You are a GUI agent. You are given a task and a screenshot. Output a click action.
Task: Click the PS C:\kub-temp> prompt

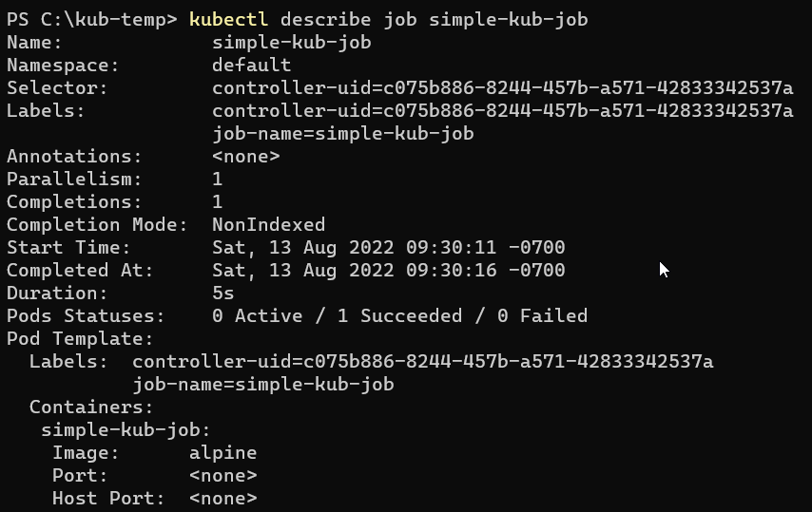coord(92,20)
